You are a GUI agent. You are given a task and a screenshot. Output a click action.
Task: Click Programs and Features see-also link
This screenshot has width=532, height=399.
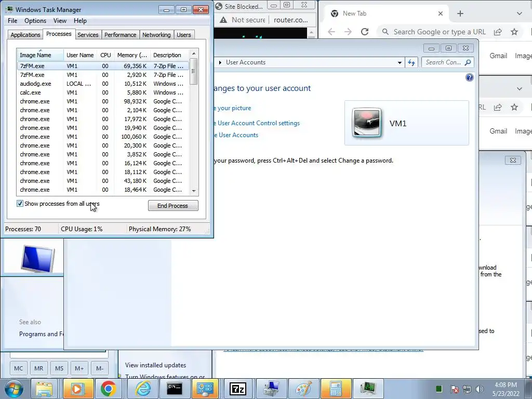click(x=42, y=334)
